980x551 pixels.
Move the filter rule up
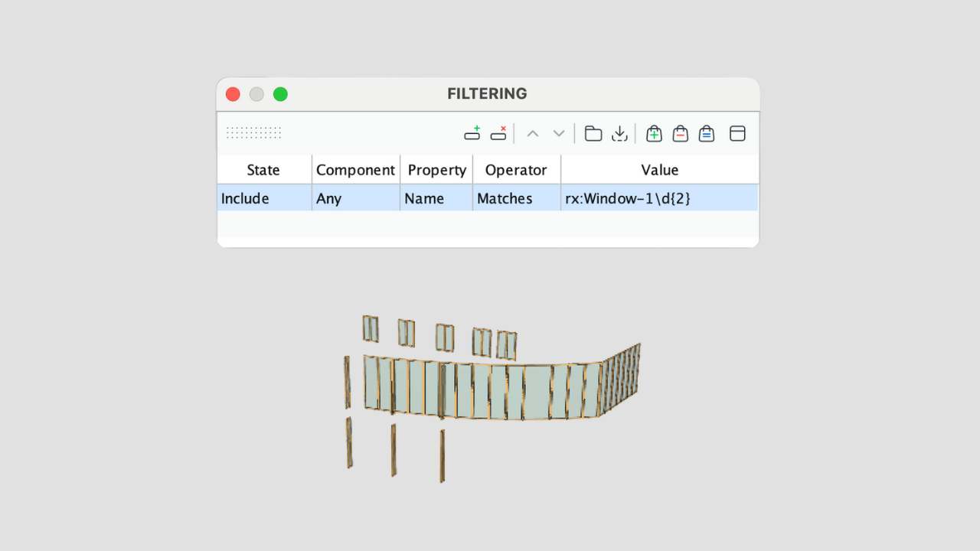pos(533,134)
